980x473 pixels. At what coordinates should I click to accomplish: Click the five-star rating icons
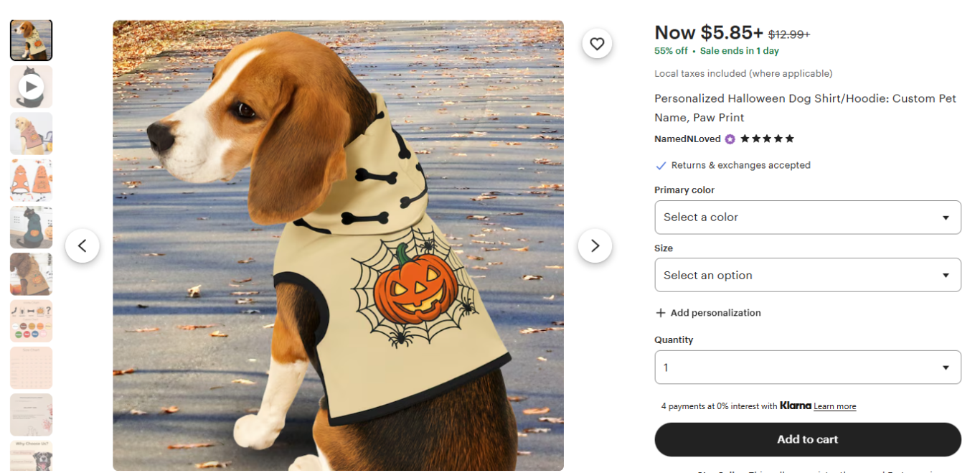click(x=767, y=139)
